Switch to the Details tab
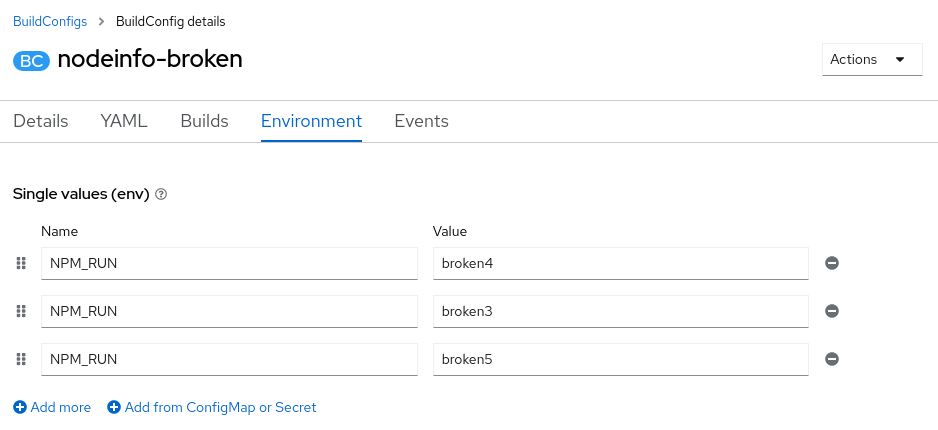This screenshot has width=938, height=430. point(41,121)
